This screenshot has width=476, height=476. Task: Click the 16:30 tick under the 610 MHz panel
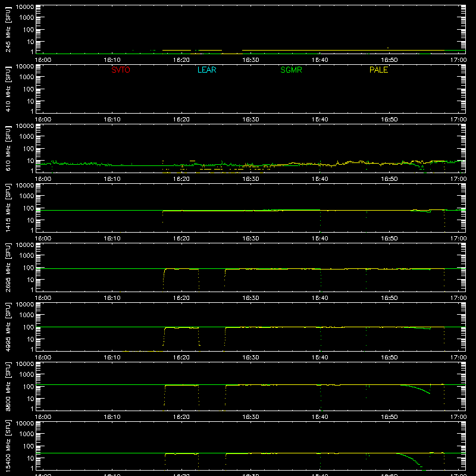click(x=250, y=179)
